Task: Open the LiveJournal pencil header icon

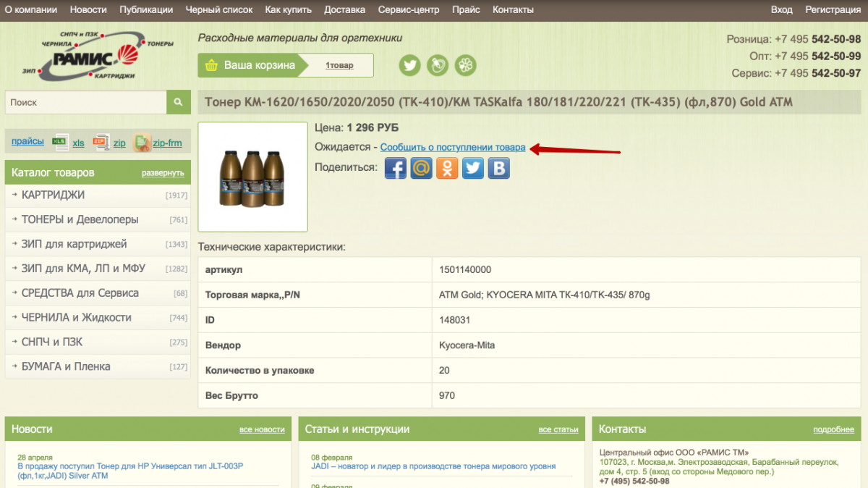Action: (x=438, y=65)
